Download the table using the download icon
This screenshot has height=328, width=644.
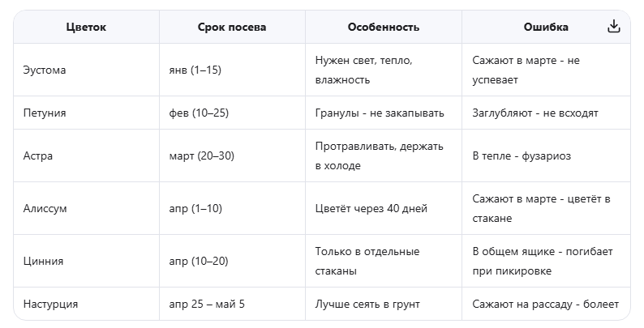pyautogui.click(x=614, y=27)
